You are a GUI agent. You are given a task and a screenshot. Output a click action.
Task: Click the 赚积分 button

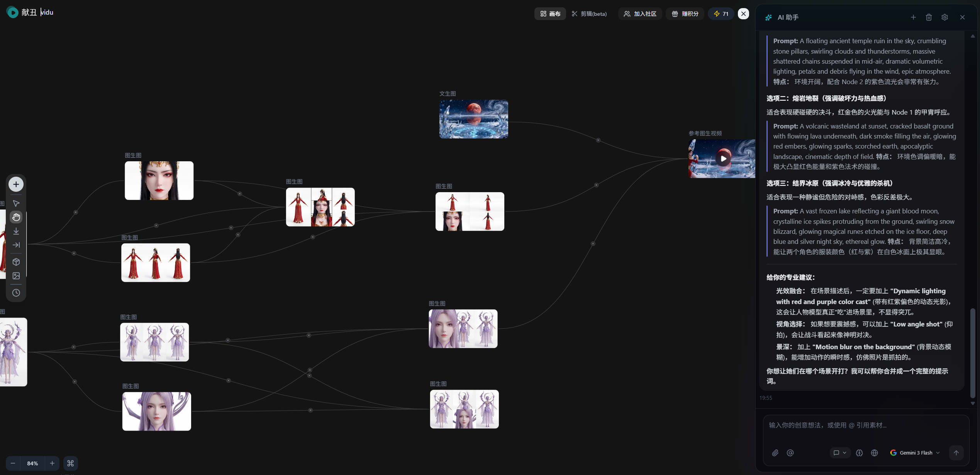click(685, 14)
